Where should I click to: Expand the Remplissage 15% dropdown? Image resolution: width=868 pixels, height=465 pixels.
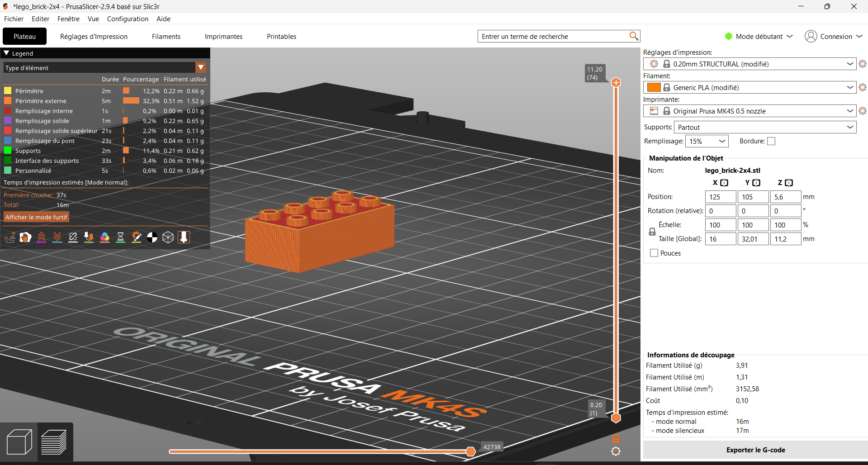[x=707, y=141]
